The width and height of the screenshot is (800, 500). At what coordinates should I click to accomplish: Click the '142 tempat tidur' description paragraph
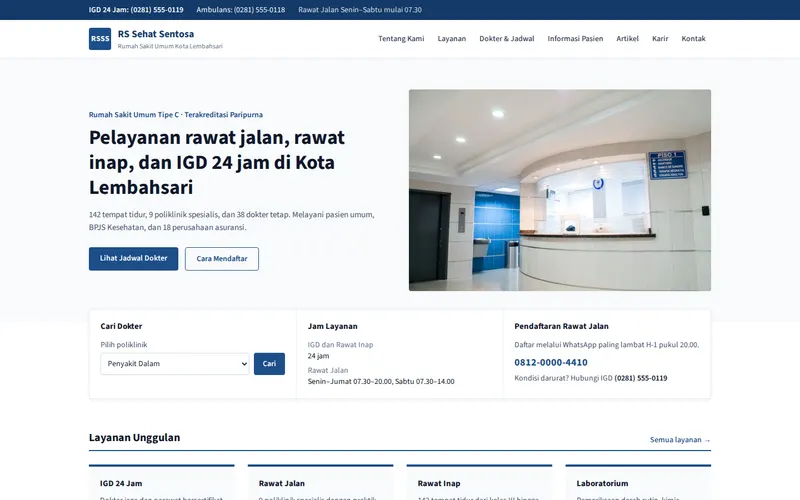(232, 221)
